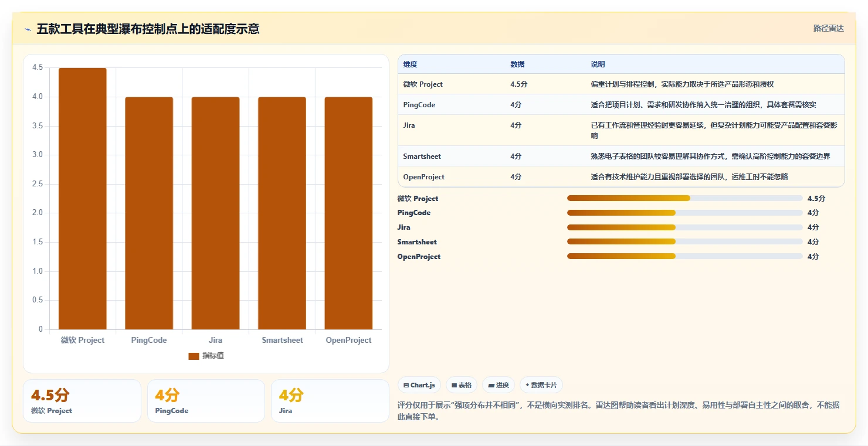Select the OpenProject table row cell
This screenshot has height=446, width=868.
point(423,177)
